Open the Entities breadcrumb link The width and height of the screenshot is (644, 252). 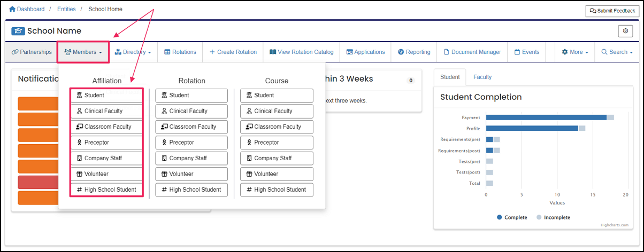66,9
